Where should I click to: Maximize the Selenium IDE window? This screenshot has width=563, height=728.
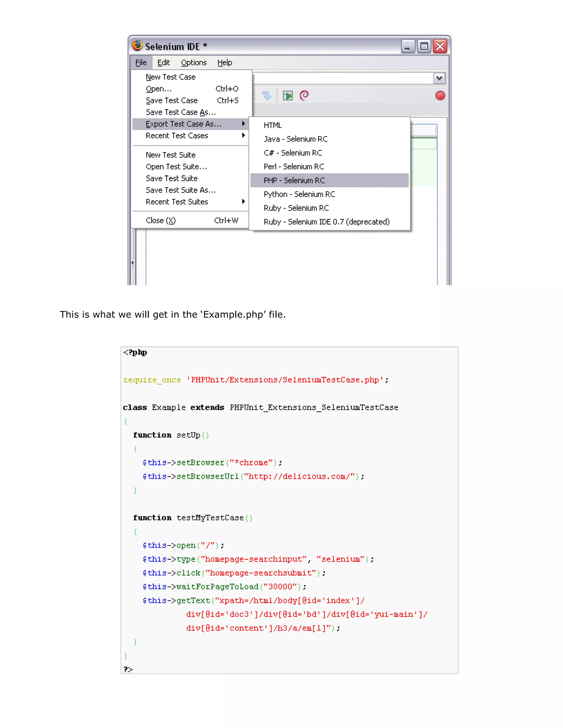point(424,46)
